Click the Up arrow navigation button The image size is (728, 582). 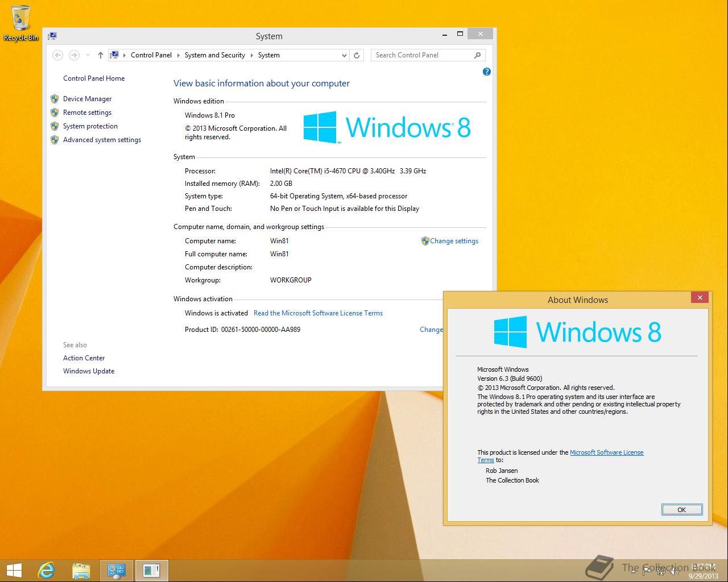101,55
